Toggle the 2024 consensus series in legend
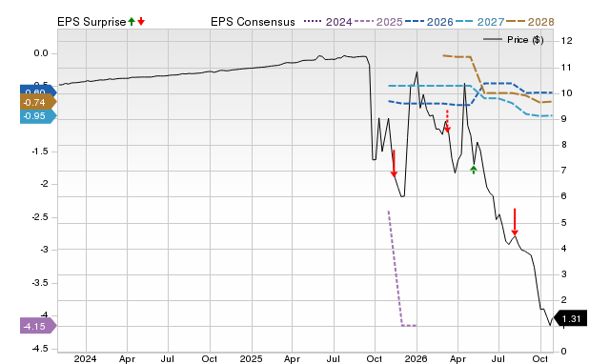The width and height of the screenshot is (610, 364). click(x=328, y=22)
